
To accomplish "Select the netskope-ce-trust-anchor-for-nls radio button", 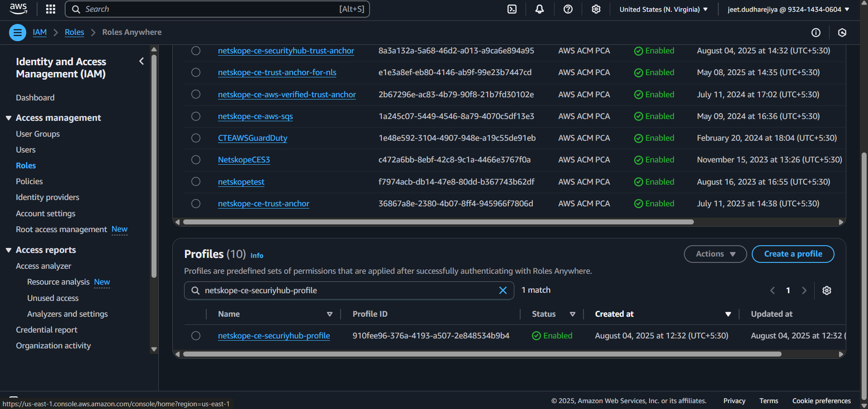I will pyautogui.click(x=196, y=72).
